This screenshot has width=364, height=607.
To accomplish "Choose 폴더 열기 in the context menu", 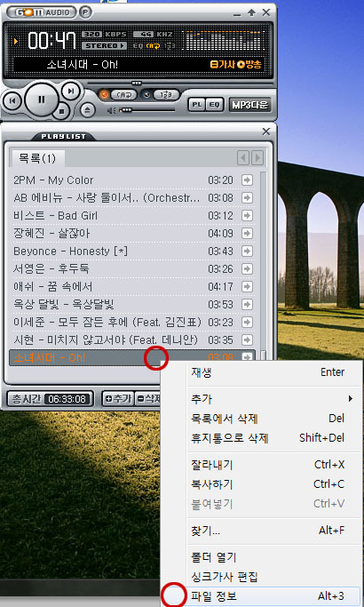I will tap(262, 557).
